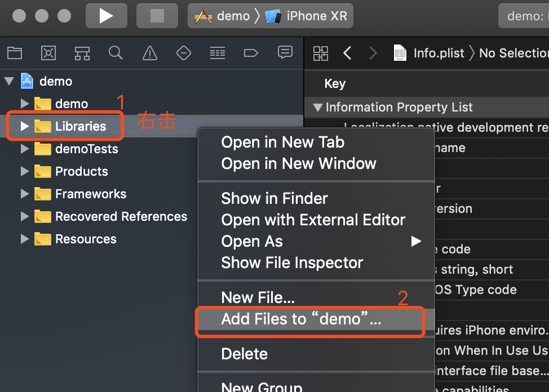549x392 pixels.
Task: Choose Show in Finder
Action: coord(316,198)
